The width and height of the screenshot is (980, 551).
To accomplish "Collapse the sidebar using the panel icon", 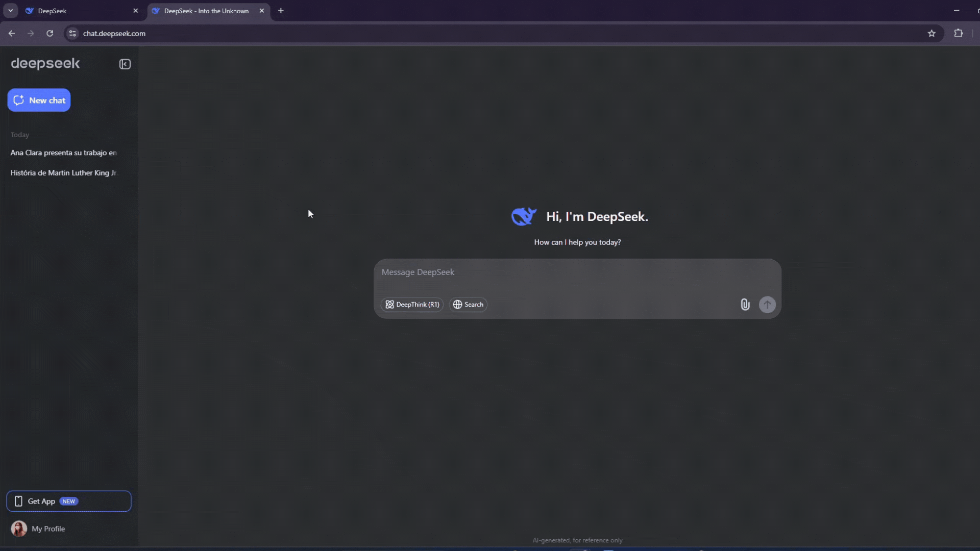I will [x=125, y=64].
